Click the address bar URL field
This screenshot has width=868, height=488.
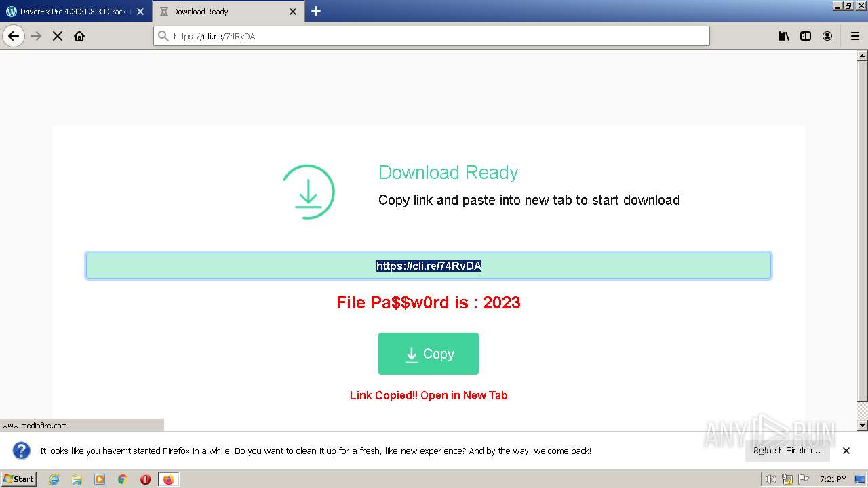431,36
